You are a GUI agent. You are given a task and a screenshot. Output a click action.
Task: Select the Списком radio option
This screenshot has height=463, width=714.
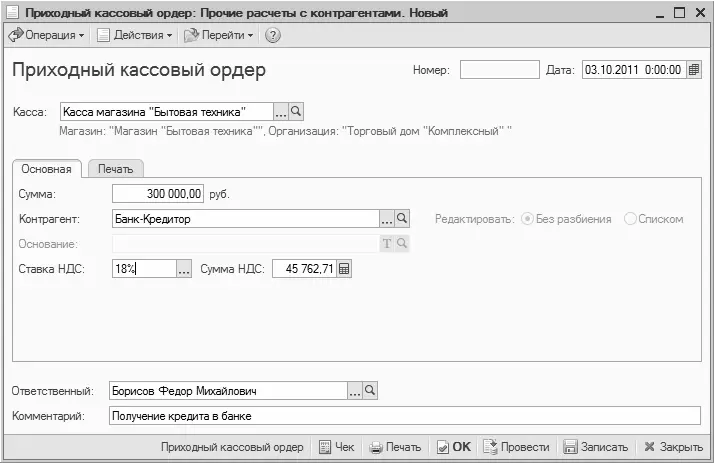point(654,219)
